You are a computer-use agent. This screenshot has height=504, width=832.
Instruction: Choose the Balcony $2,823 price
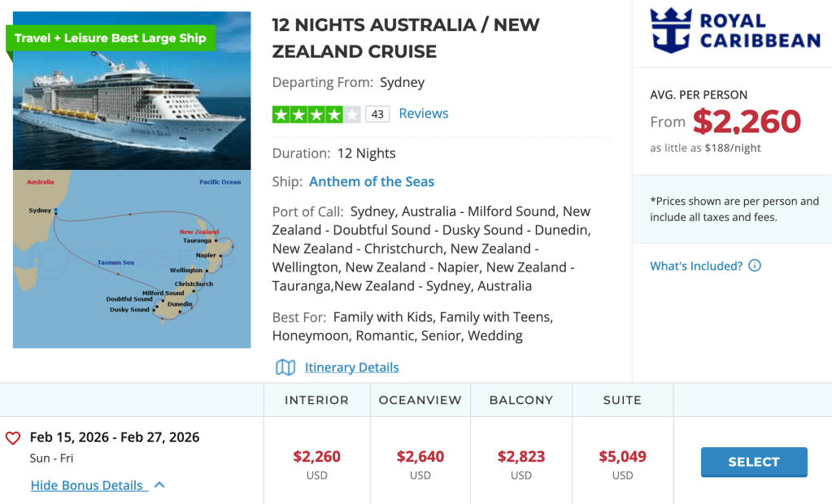point(521,457)
